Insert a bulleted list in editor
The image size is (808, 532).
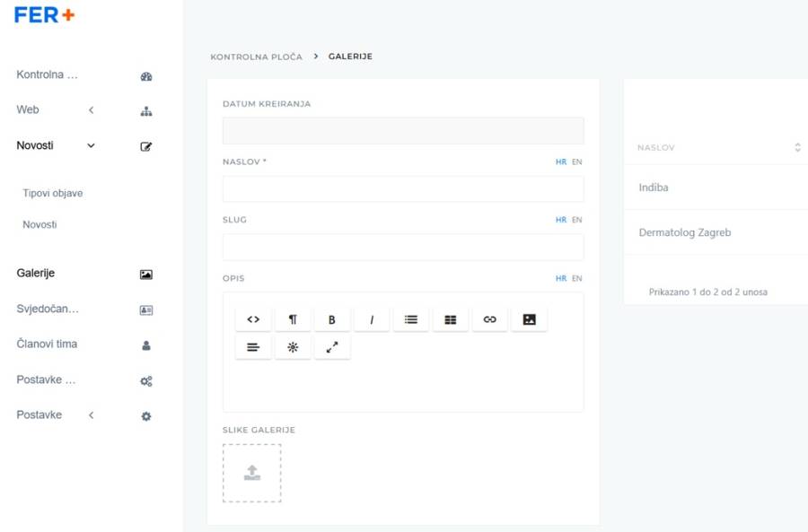pos(410,319)
